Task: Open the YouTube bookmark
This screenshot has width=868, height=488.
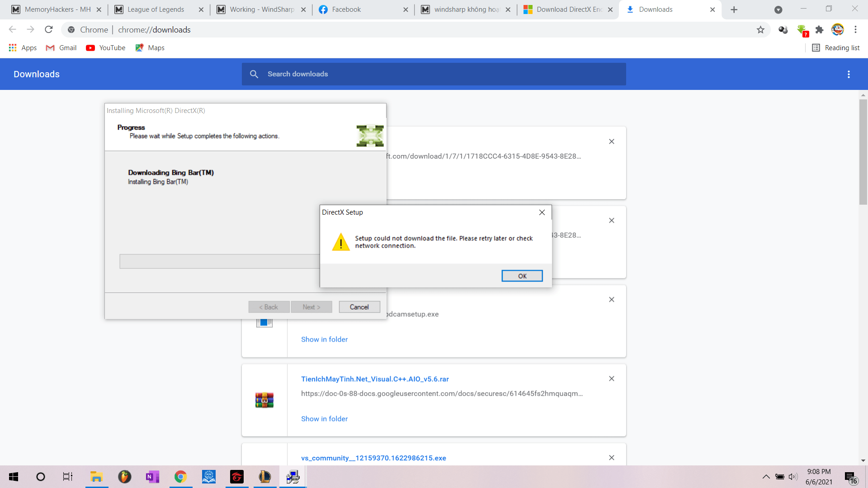Action: pyautogui.click(x=105, y=47)
